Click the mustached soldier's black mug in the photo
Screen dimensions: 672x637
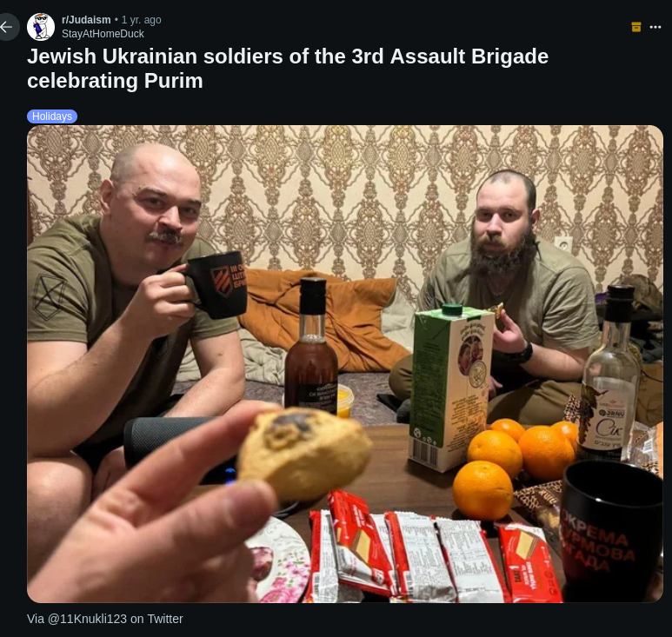click(x=217, y=283)
